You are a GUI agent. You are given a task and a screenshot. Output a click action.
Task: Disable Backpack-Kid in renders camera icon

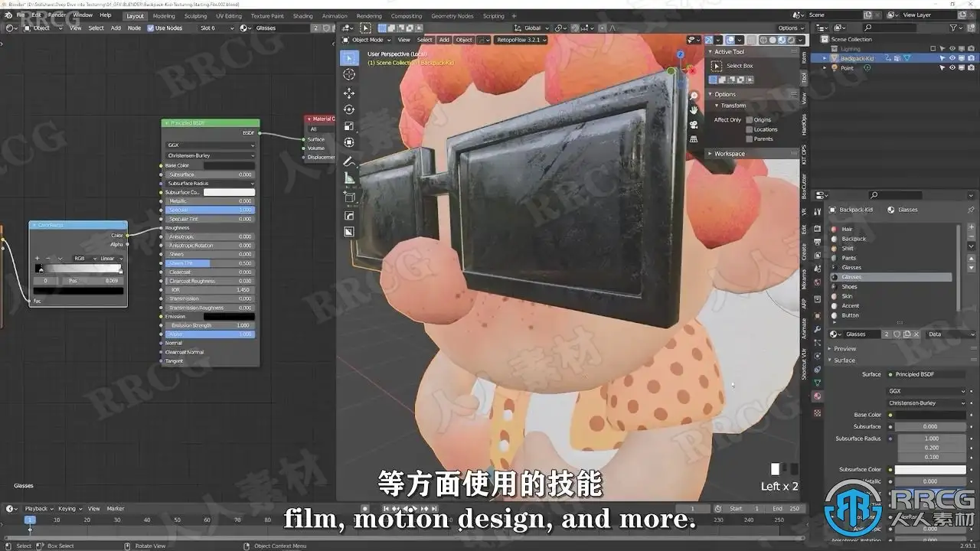coord(972,58)
